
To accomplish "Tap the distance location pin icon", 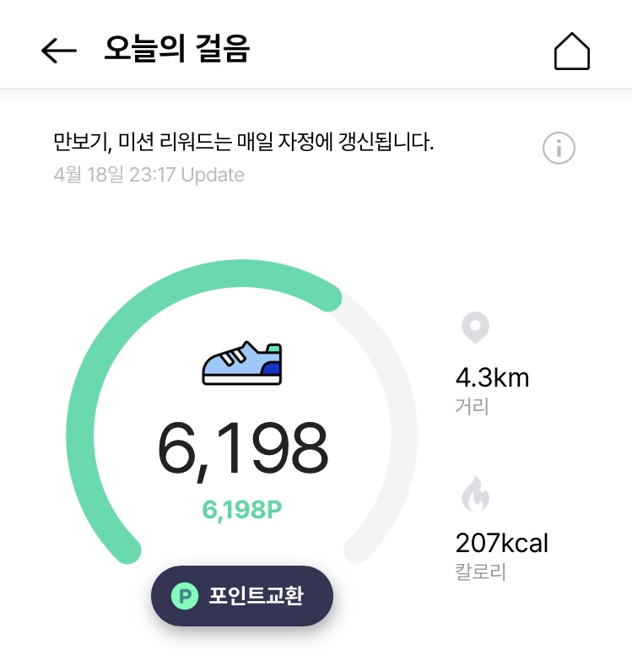I will click(475, 328).
